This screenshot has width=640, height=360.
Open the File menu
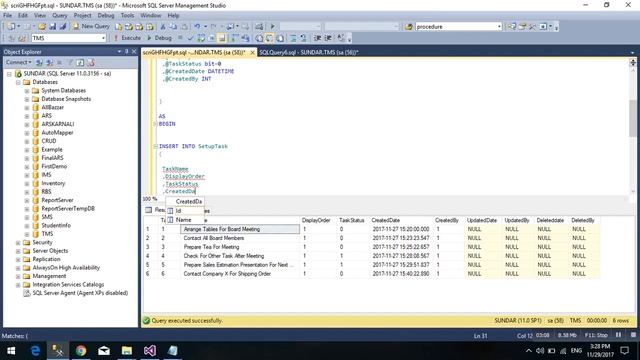[7, 16]
